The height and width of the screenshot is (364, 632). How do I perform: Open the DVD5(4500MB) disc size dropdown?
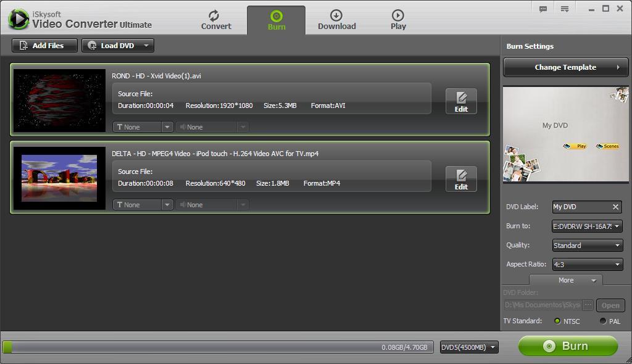[x=468, y=347]
